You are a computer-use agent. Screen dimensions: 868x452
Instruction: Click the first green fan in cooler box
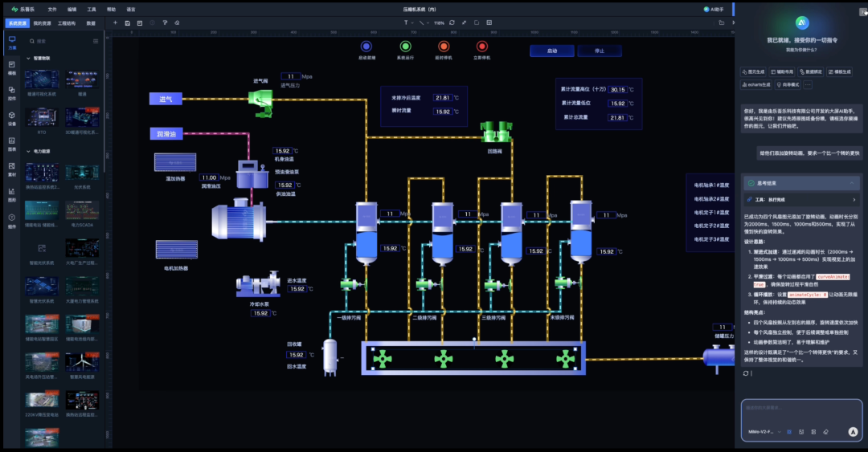click(382, 359)
